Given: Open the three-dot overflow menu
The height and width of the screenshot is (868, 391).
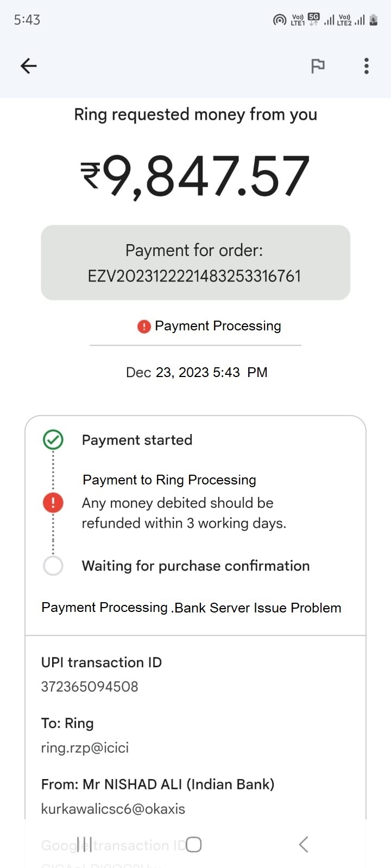Looking at the screenshot, I should tap(367, 66).
